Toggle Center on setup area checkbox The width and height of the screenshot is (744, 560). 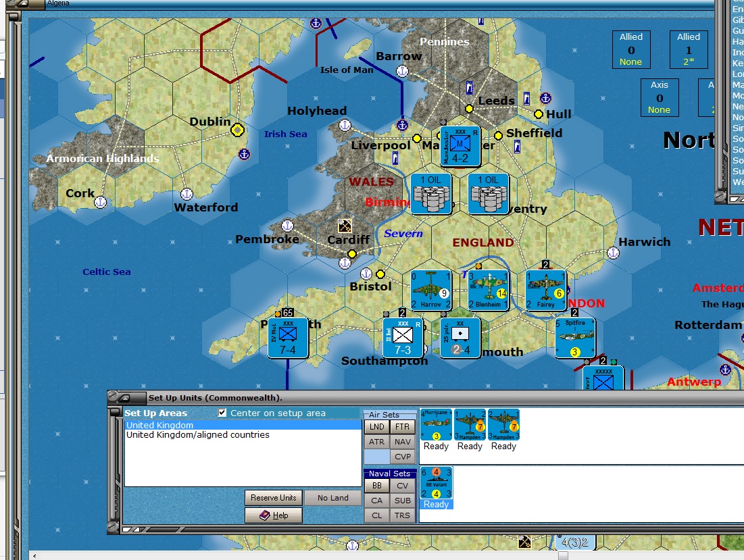pos(222,413)
